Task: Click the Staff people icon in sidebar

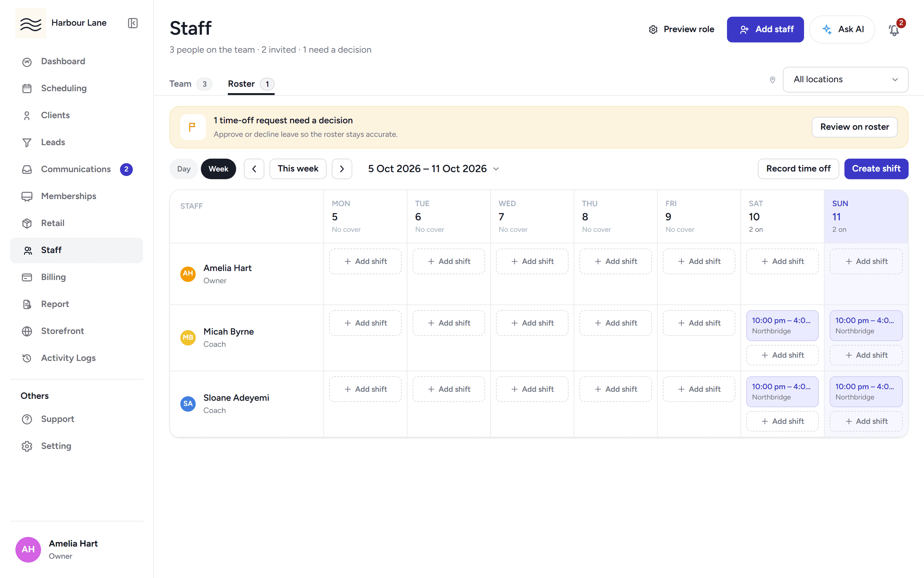Action: point(28,250)
